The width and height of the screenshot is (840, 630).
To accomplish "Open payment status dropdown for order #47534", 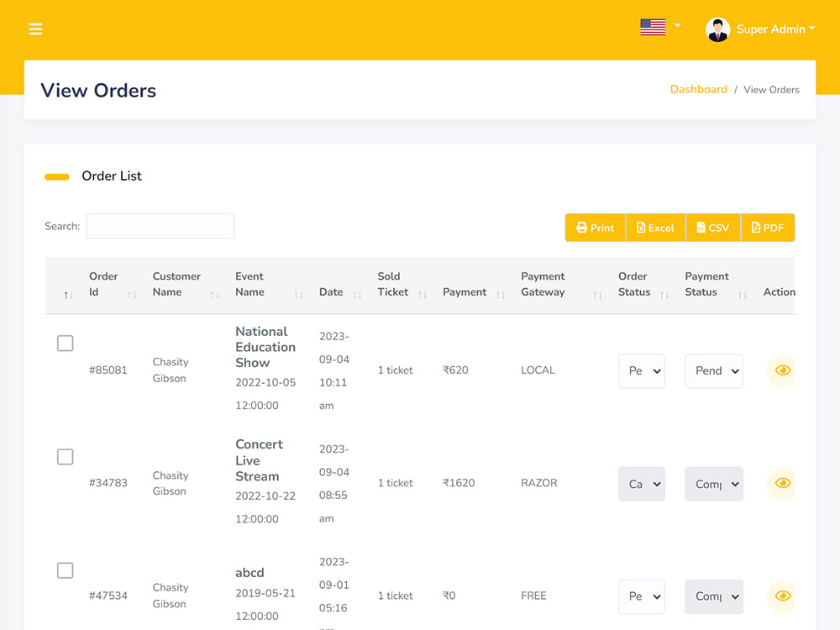I will click(x=713, y=596).
